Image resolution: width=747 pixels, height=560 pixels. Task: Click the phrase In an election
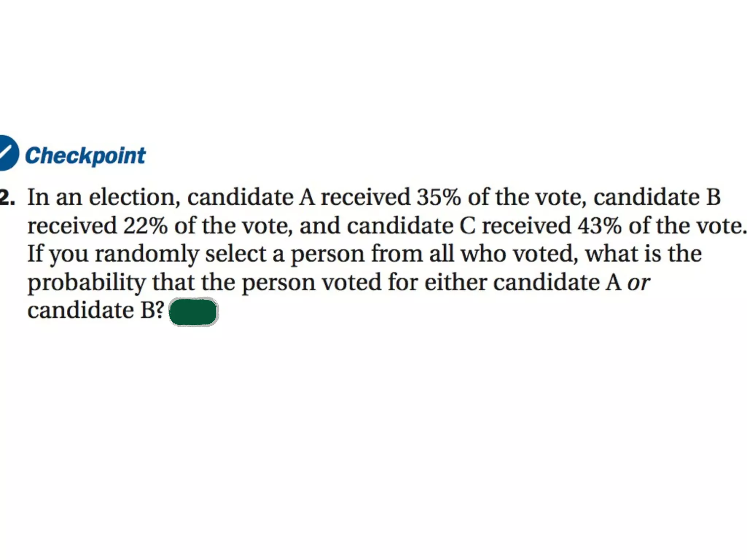click(104, 198)
